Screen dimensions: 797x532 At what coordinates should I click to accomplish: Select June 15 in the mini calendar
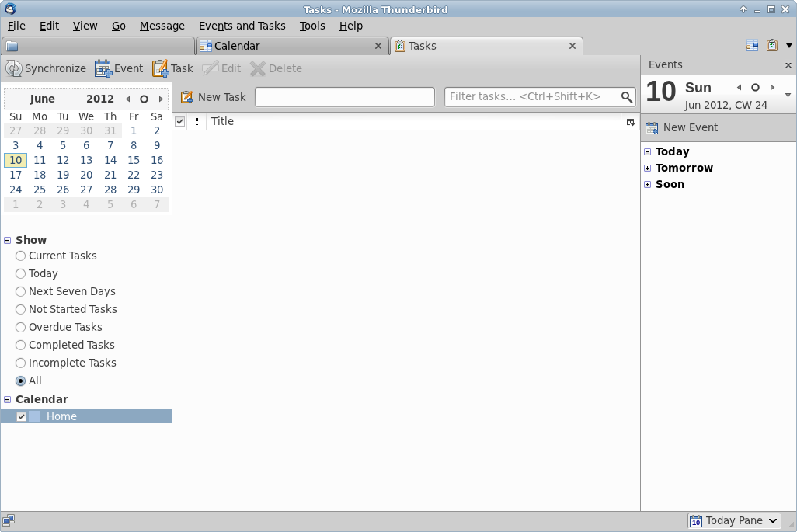(134, 160)
